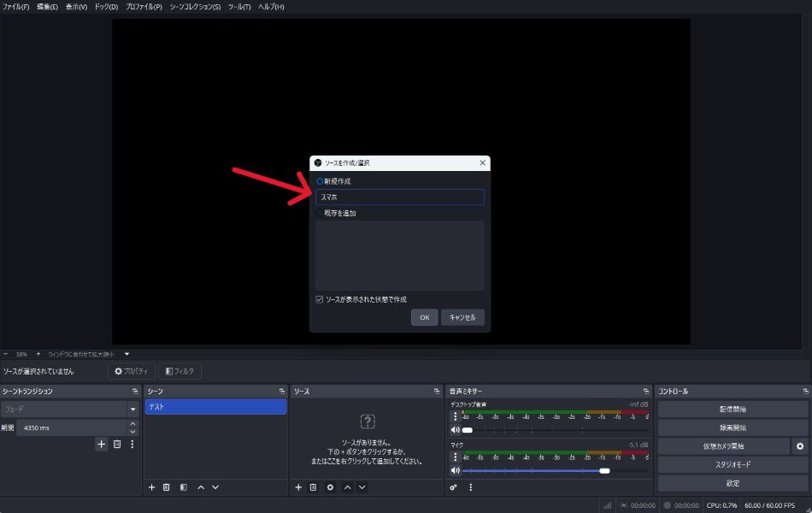Select the 既存を追加 radio button
812x513 pixels.
321,213
